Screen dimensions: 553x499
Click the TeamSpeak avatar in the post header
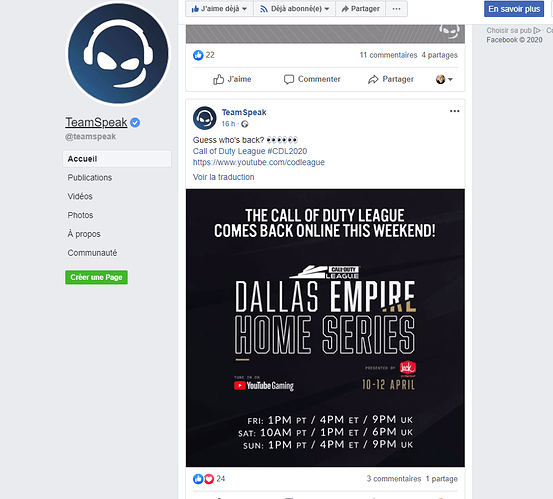[205, 118]
